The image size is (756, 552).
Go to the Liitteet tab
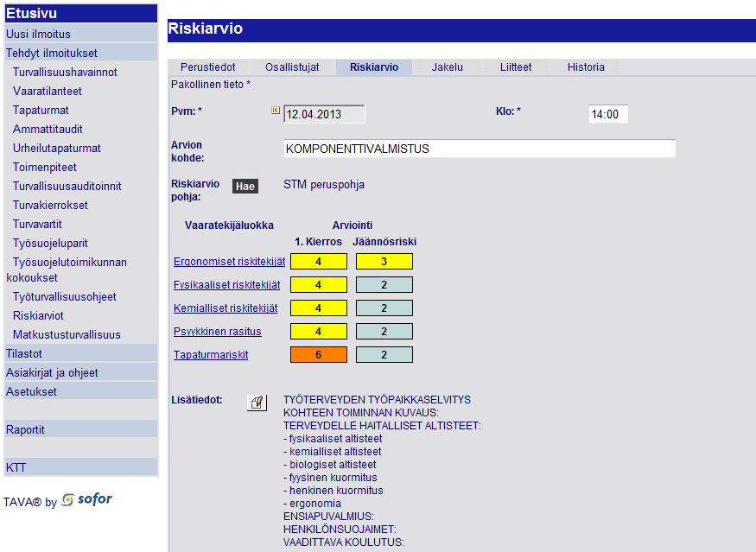(516, 67)
